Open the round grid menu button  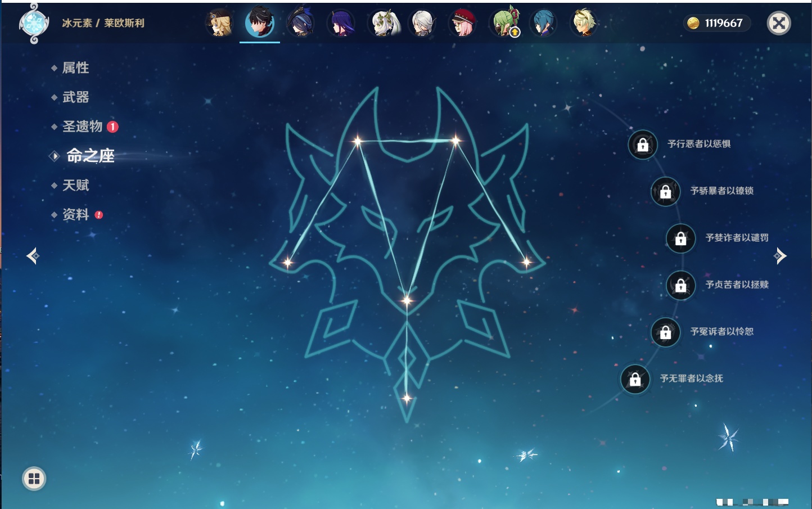click(34, 479)
